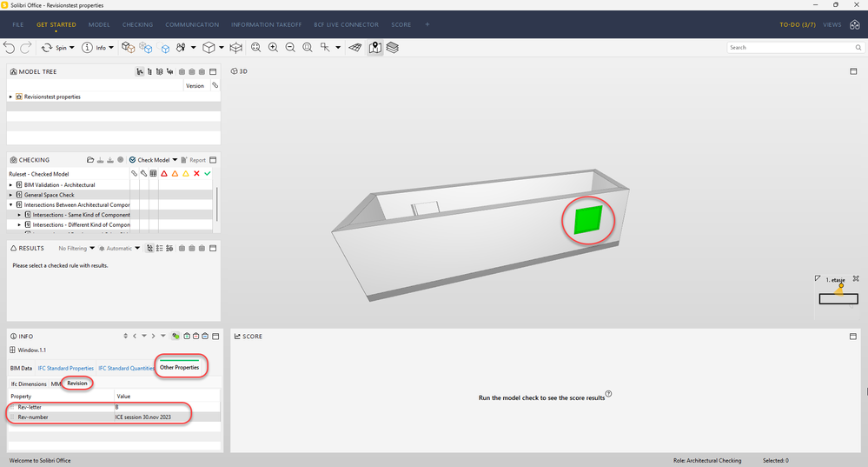Collapse Intersections Between Architectural Components
This screenshot has height=467, width=868.
point(10,205)
